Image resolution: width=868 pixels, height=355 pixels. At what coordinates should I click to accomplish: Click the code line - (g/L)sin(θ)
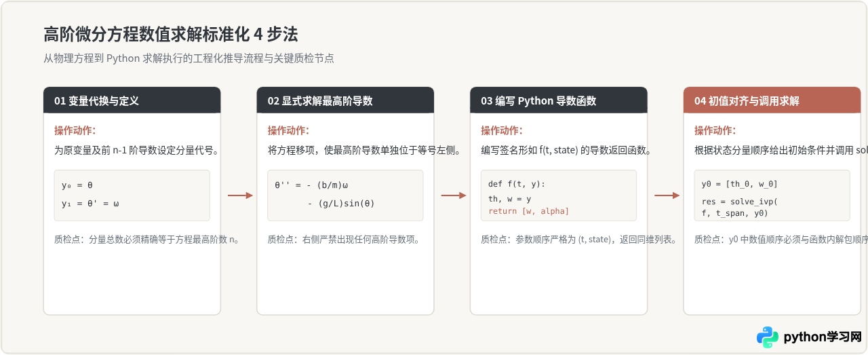click(341, 203)
